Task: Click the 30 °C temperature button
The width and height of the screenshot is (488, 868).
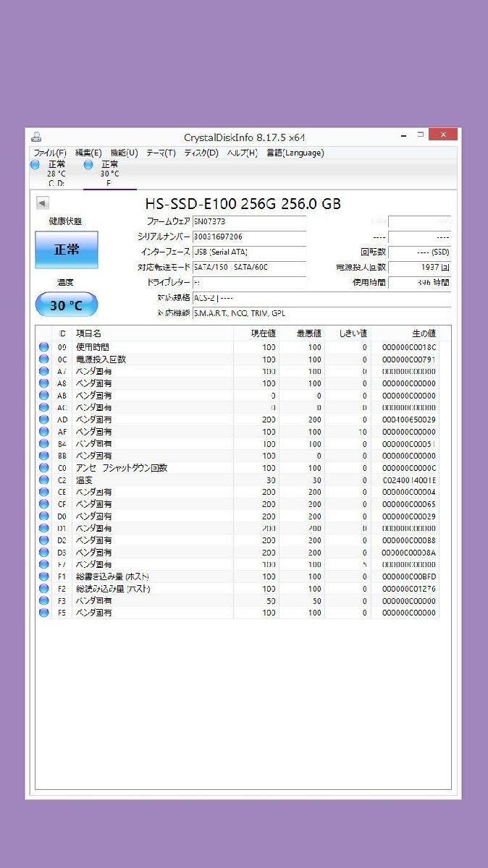Action: click(x=66, y=305)
